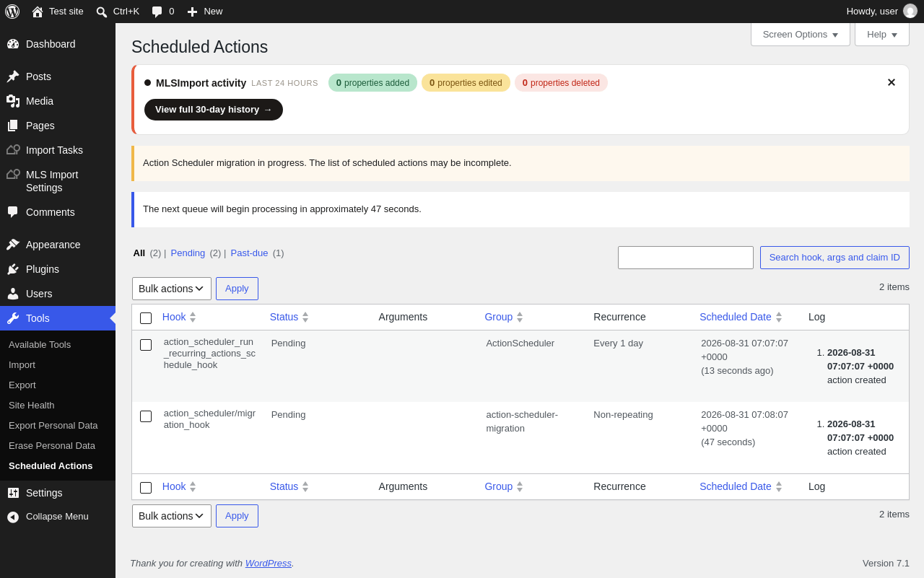Click the Import Tasks icon
Image resolution: width=924 pixels, height=578 pixels.
tap(13, 150)
